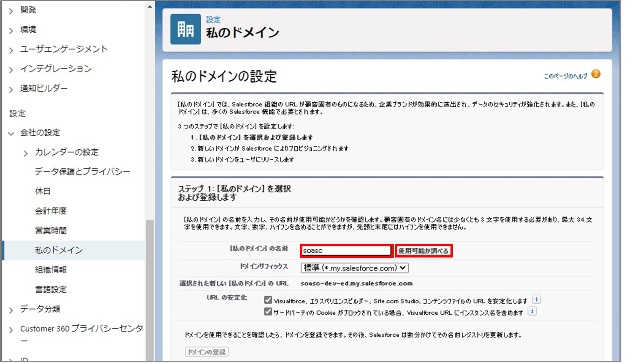Expand the ユーザエンゲージメント section
The height and width of the screenshot is (364, 644).
[11, 50]
